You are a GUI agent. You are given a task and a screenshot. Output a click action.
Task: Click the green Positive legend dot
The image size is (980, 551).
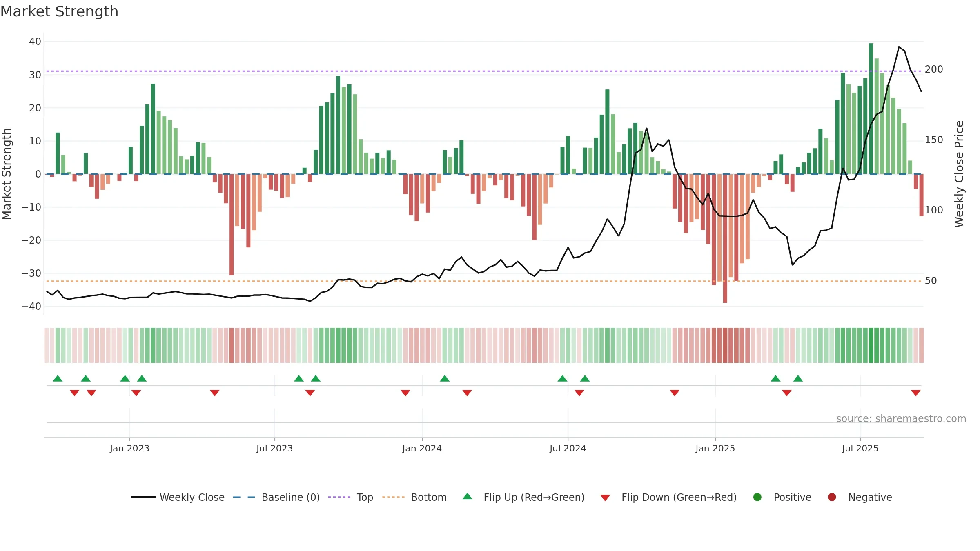click(757, 497)
